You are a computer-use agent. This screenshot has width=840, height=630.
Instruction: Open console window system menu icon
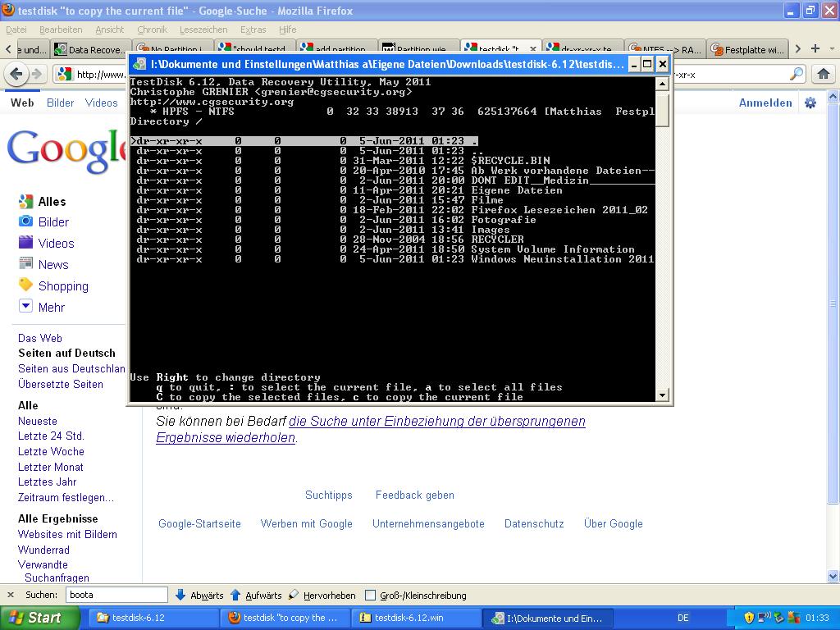(139, 64)
